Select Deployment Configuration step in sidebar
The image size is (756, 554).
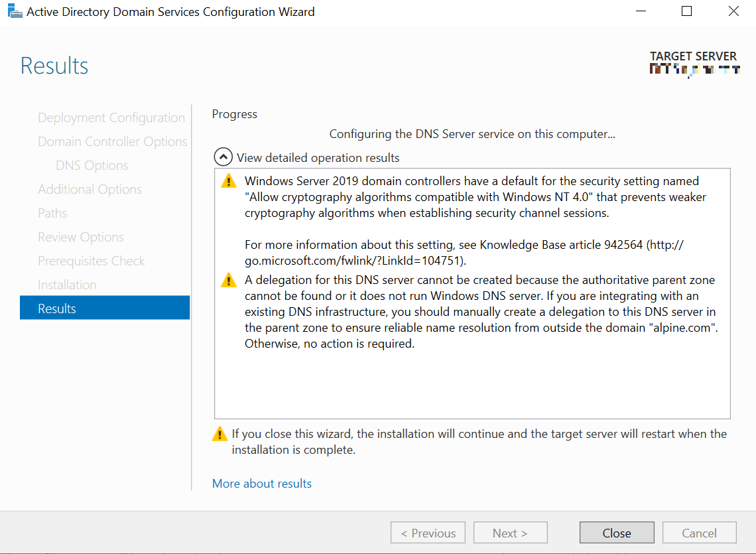tap(111, 117)
